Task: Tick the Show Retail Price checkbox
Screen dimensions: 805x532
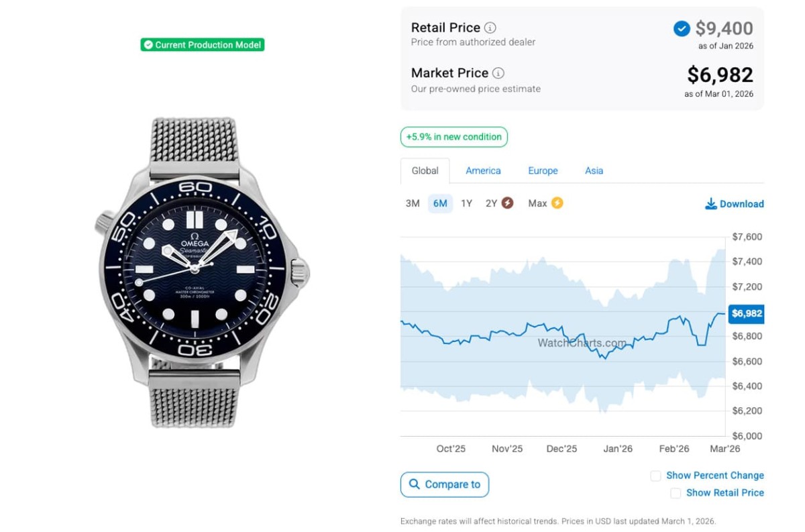Action: pyautogui.click(x=676, y=493)
